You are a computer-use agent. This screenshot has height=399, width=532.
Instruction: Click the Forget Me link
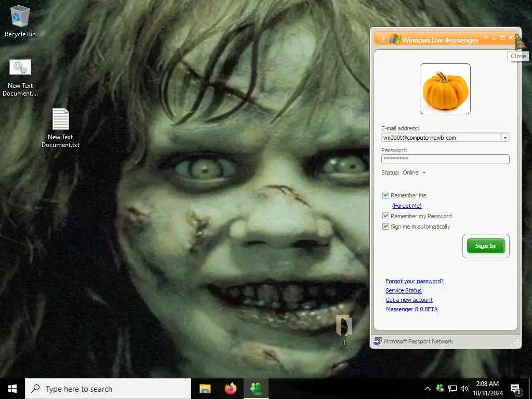407,206
